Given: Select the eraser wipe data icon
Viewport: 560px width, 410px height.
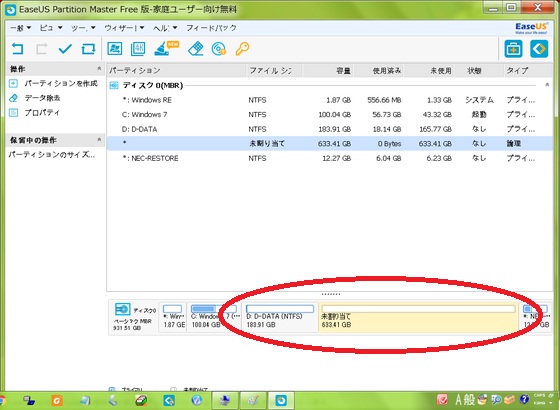Looking at the screenshot, I should coord(196,49).
